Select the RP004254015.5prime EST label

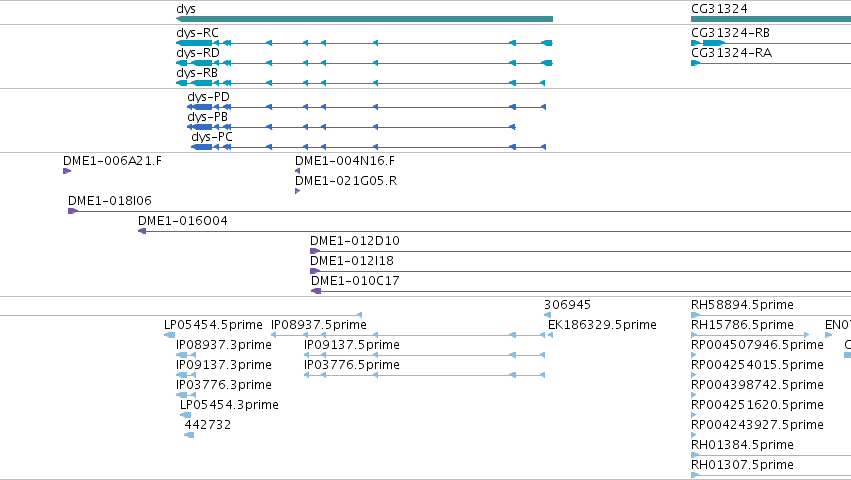coord(757,365)
